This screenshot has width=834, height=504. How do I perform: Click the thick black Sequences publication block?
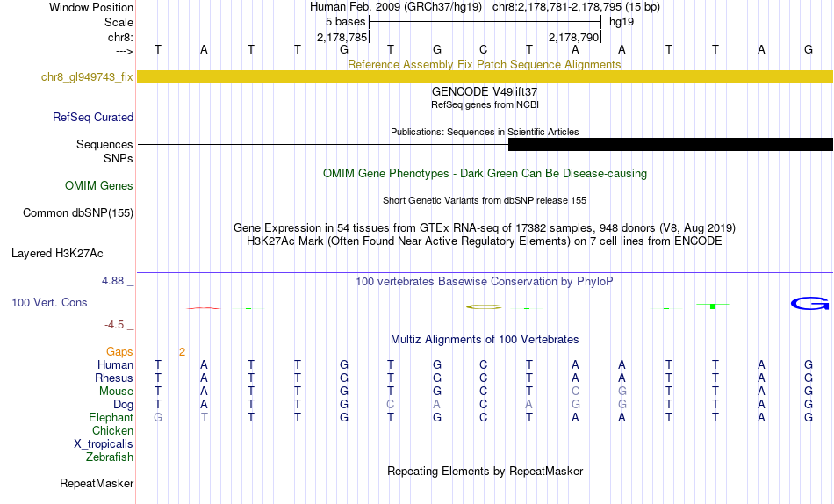tap(670, 144)
